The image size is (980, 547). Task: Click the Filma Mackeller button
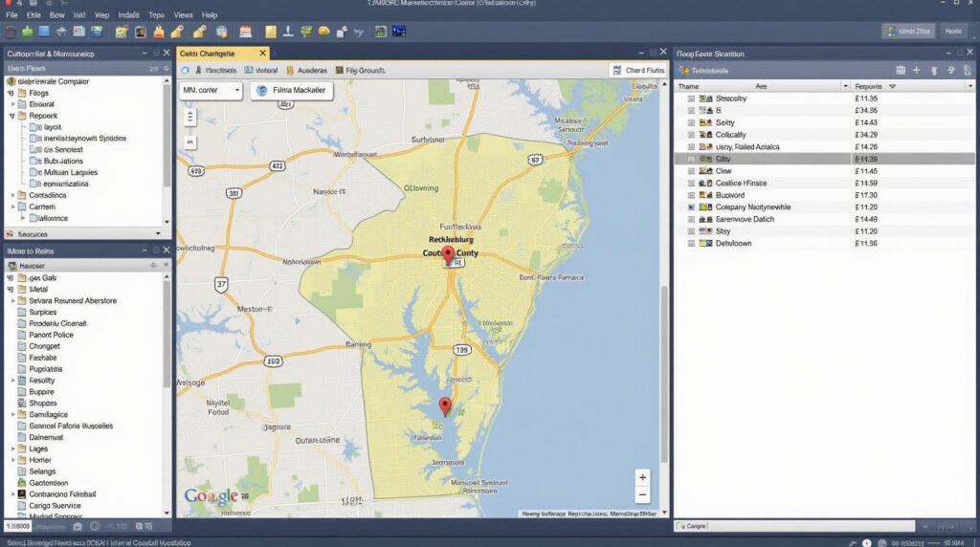[292, 91]
